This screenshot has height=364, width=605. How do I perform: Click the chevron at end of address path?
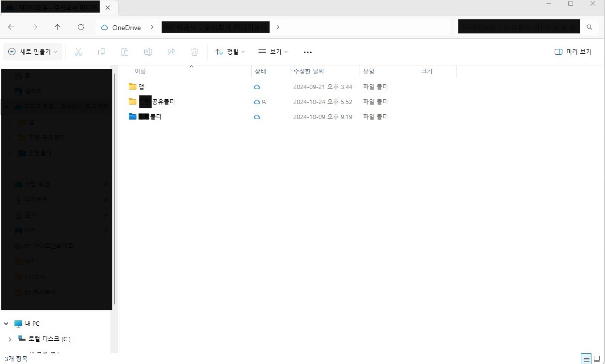[278, 28]
